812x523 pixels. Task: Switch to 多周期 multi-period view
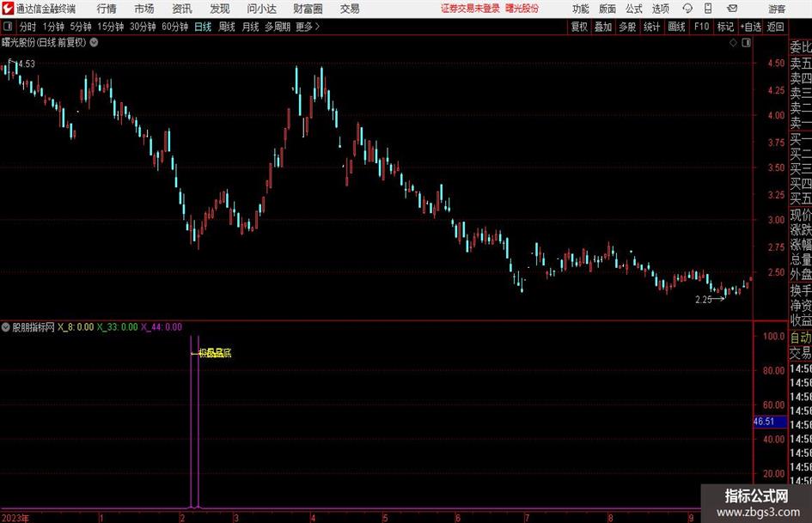pos(278,27)
